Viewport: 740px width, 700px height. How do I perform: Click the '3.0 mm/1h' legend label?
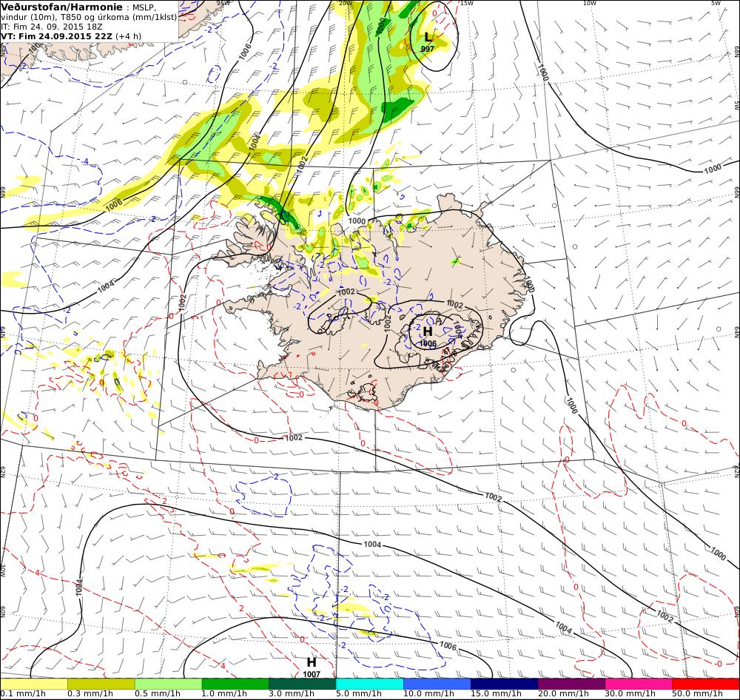tap(292, 694)
